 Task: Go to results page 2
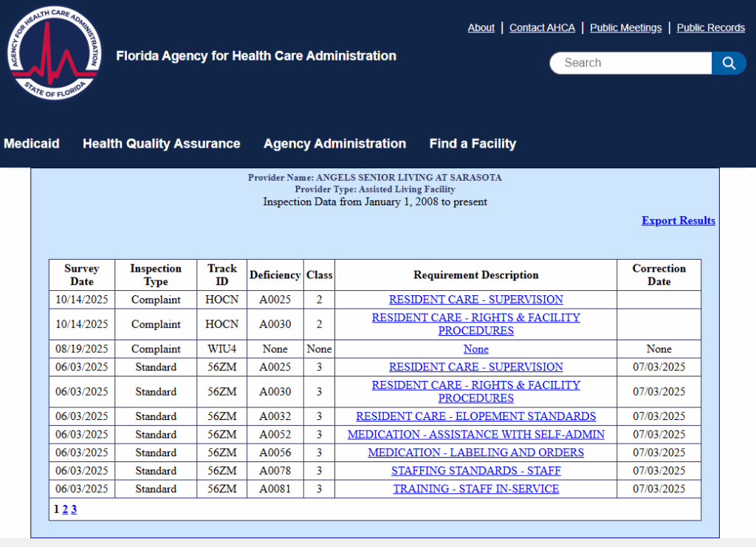pyautogui.click(x=64, y=509)
